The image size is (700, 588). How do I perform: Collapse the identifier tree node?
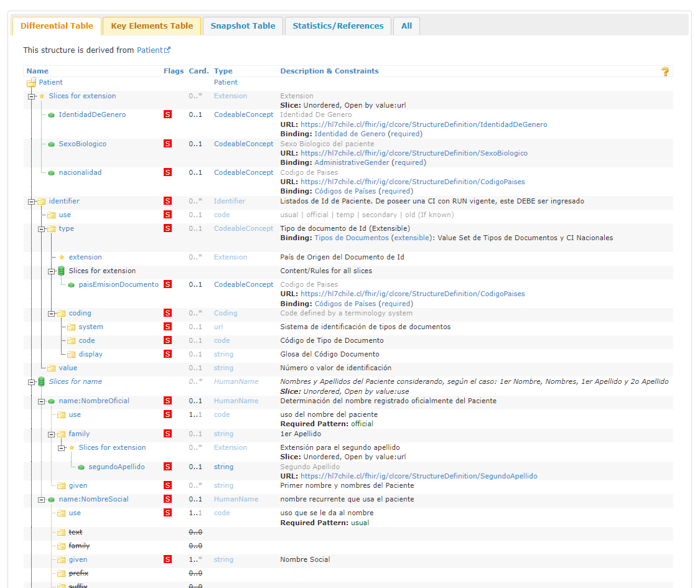click(x=31, y=202)
